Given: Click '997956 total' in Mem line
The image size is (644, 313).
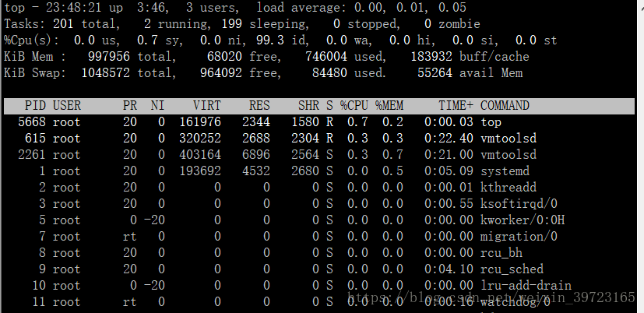Looking at the screenshot, I should [x=132, y=57].
